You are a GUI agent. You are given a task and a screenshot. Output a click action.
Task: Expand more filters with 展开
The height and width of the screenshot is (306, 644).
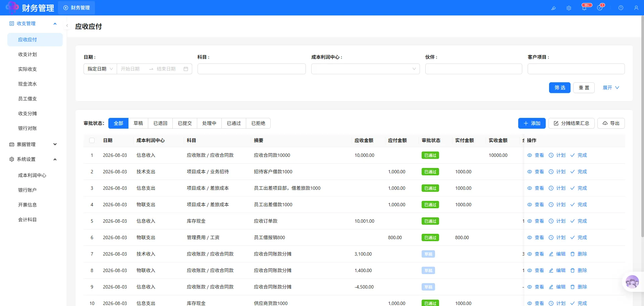[611, 88]
